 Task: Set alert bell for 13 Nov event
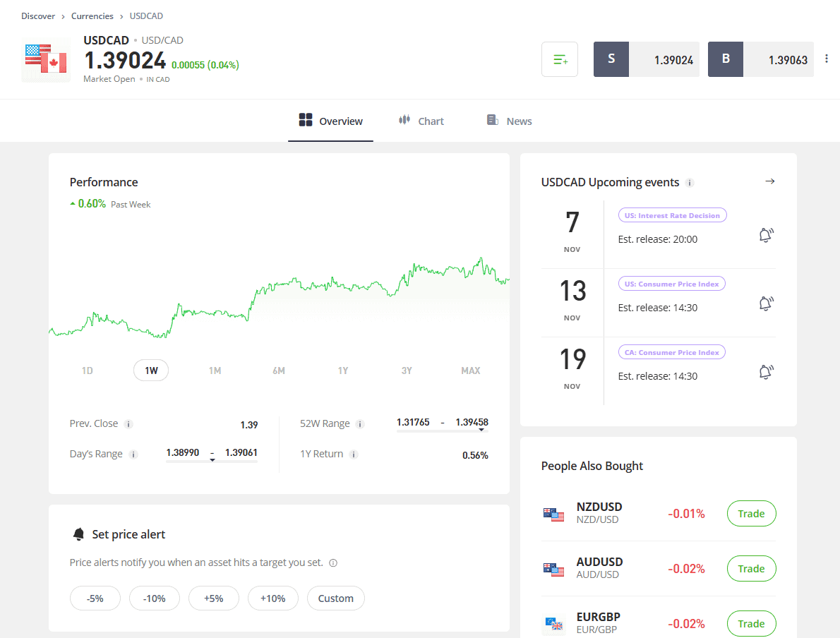767,303
